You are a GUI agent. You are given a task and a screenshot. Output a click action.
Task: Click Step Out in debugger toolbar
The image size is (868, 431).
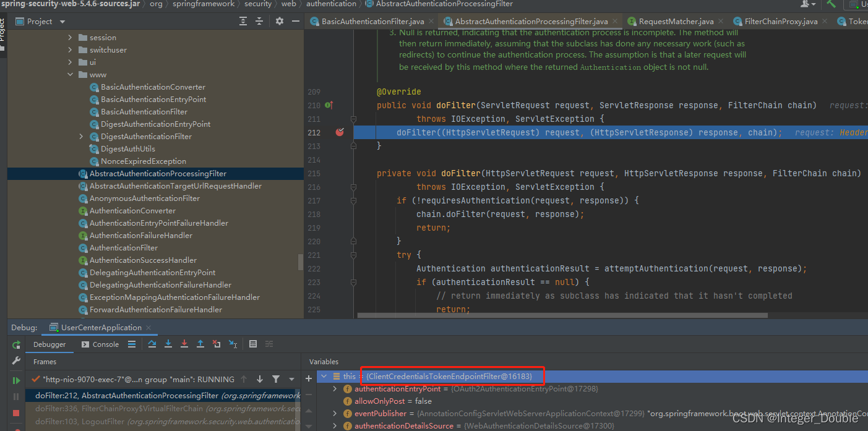(200, 344)
